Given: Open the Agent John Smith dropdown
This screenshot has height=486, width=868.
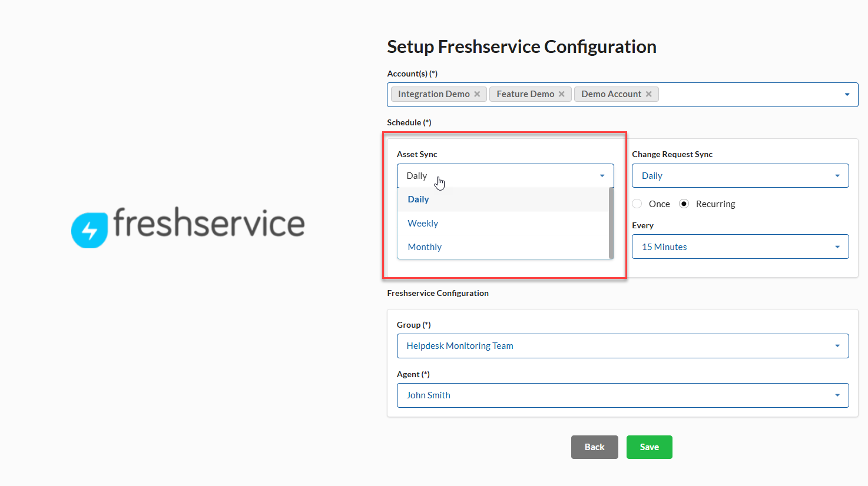Looking at the screenshot, I should click(622, 395).
